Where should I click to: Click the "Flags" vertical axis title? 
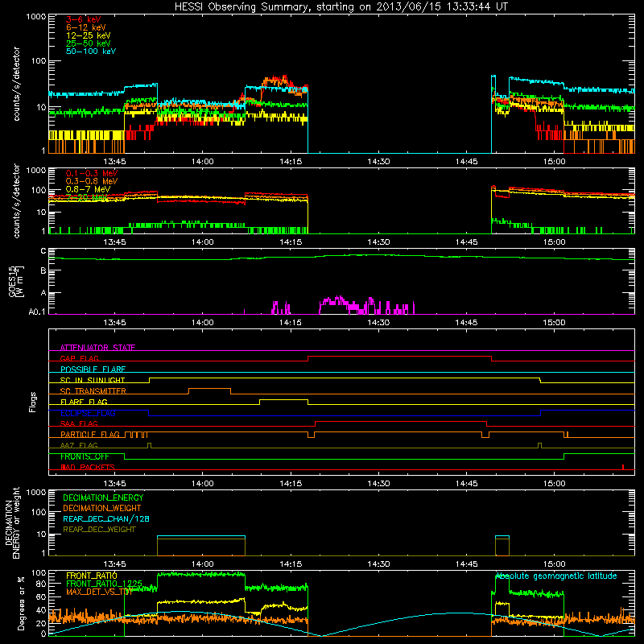32,402
